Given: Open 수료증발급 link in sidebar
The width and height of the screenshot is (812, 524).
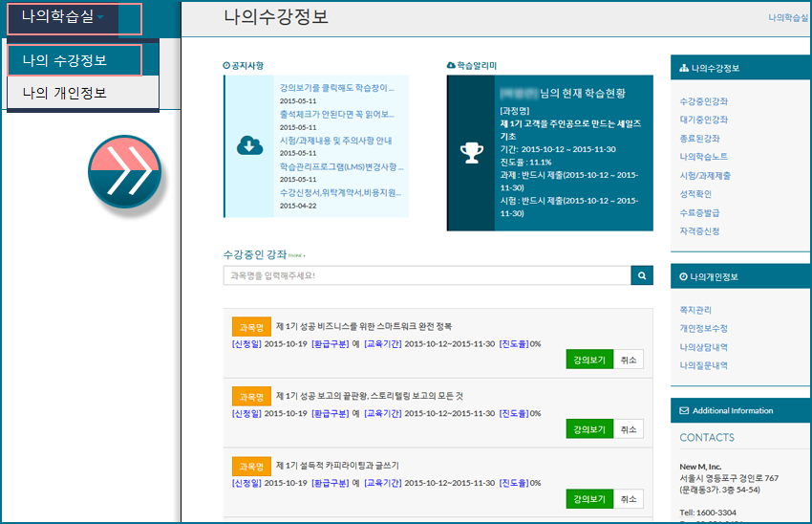Looking at the screenshot, I should [699, 212].
